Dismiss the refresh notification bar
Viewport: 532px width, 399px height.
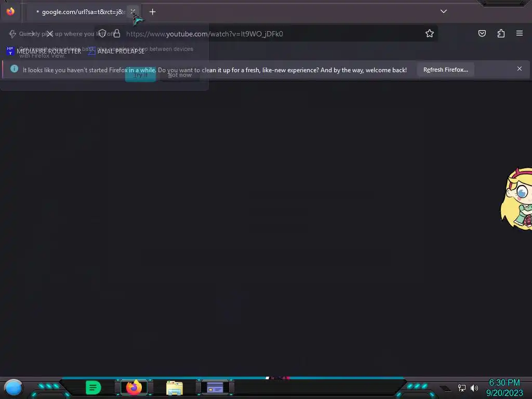click(520, 69)
